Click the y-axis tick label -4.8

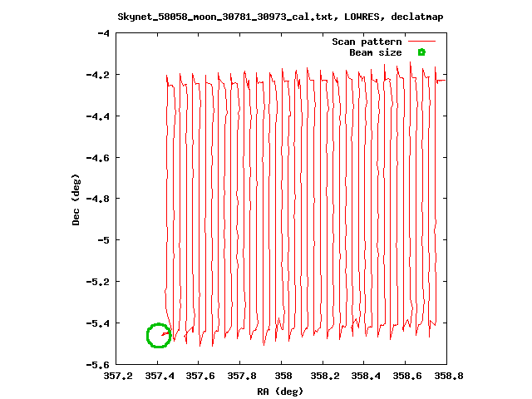coord(98,199)
